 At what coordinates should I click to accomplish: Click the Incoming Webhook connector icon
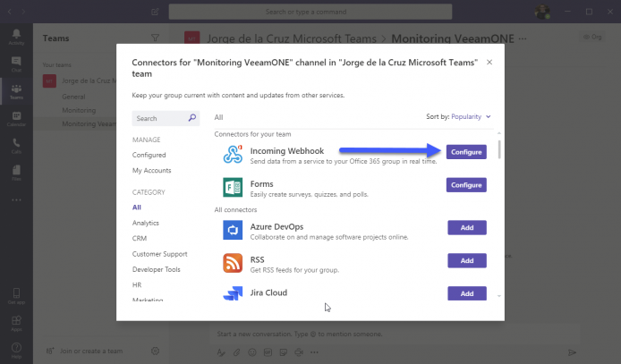(x=233, y=155)
